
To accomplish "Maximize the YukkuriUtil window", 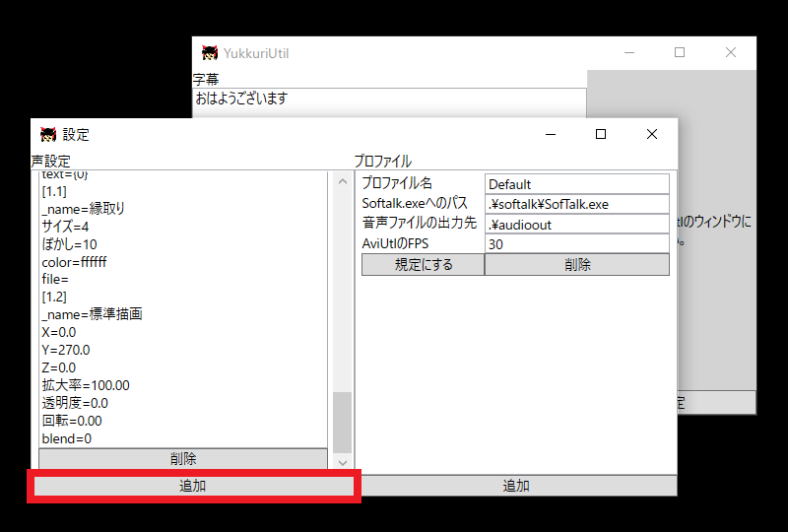I will [680, 52].
